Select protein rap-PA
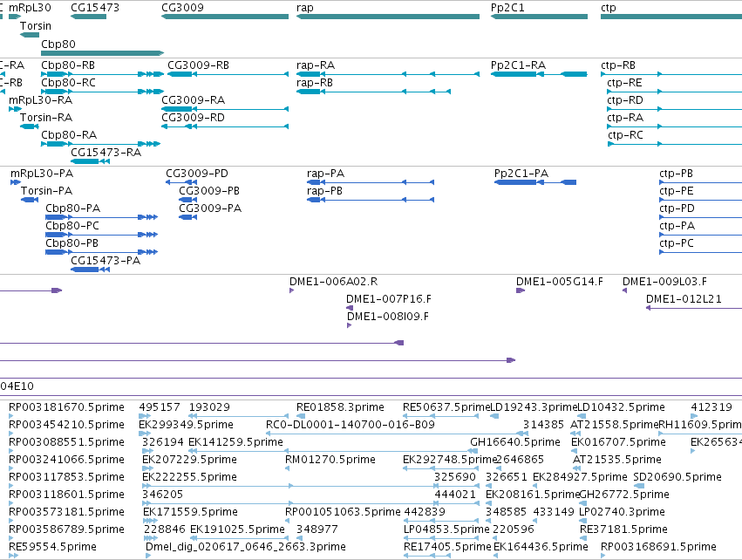 pos(371,182)
